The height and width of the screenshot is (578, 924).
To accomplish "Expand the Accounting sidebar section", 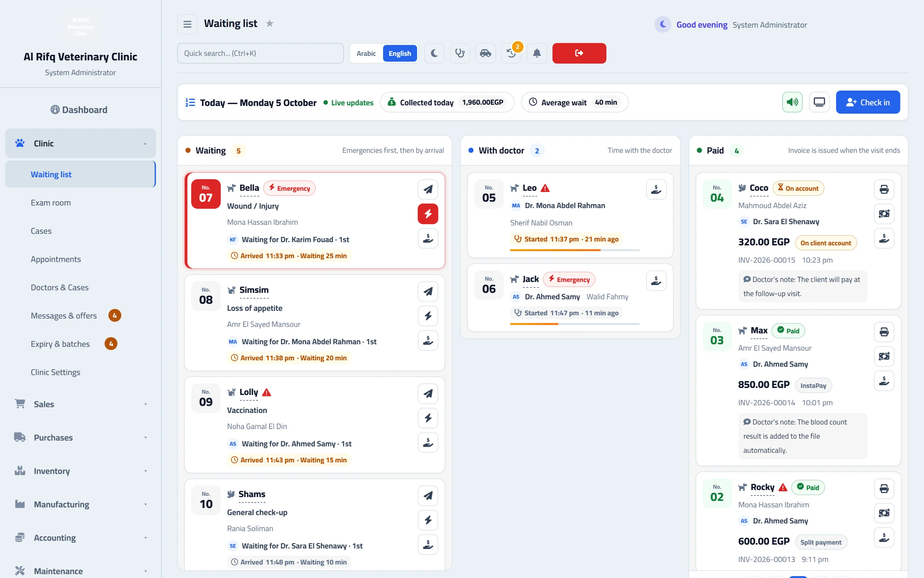I will 80,538.
